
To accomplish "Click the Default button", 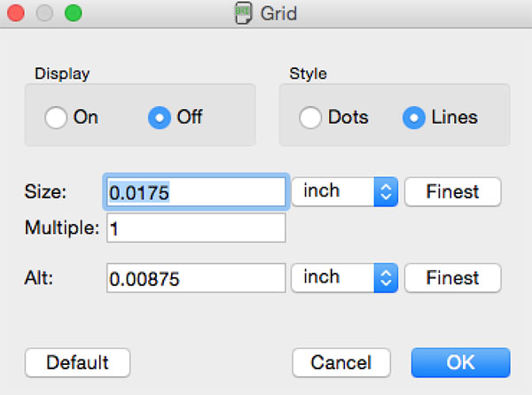I will click(x=78, y=362).
